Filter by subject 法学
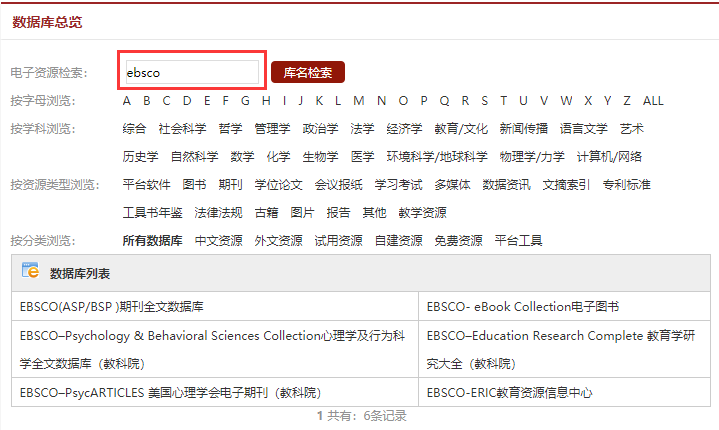Image resolution: width=719 pixels, height=430 pixels. pos(362,129)
